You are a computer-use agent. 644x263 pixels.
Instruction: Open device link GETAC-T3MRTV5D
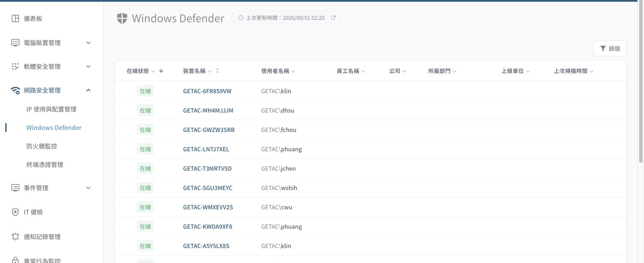(207, 168)
